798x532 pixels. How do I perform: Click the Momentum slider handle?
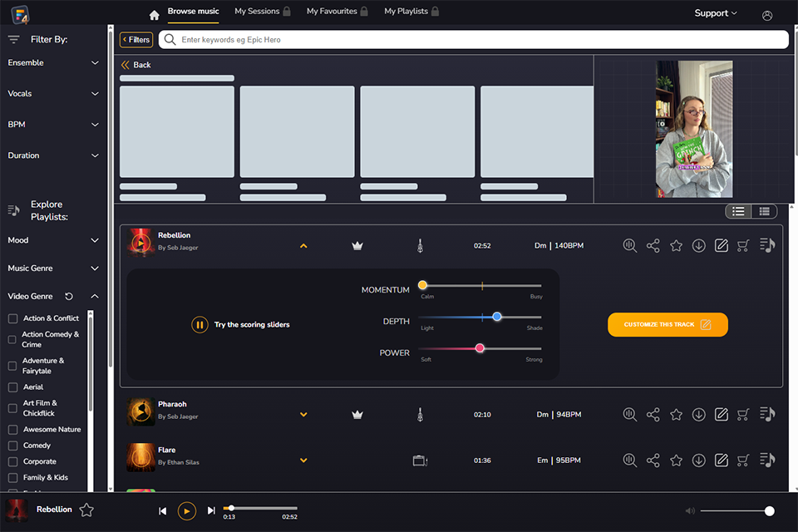(x=422, y=285)
